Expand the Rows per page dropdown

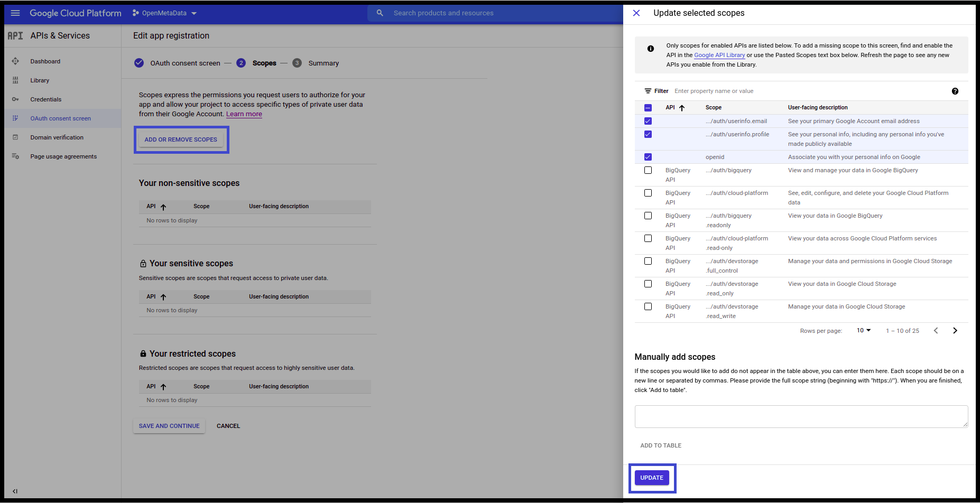[x=863, y=331]
